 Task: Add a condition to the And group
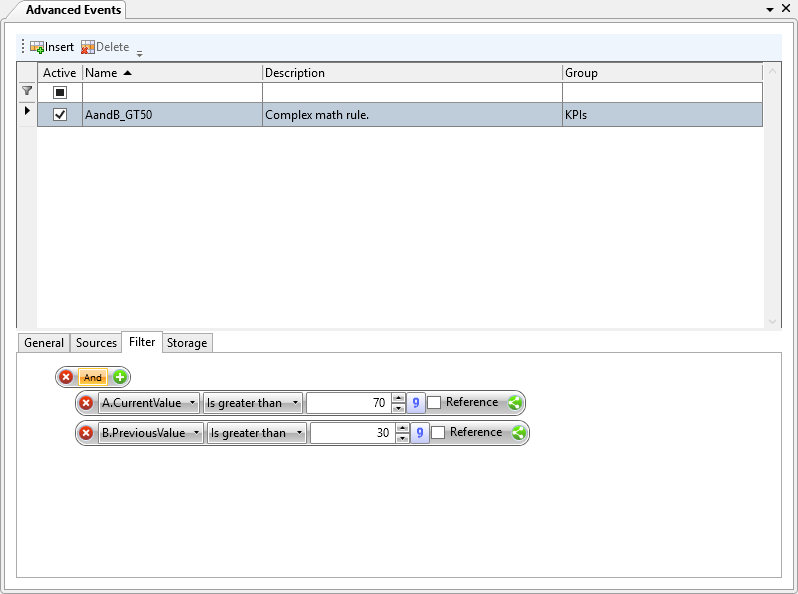[x=120, y=377]
